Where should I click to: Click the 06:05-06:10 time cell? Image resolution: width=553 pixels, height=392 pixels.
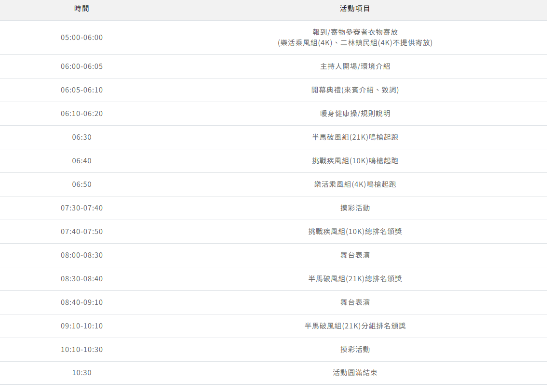click(x=81, y=90)
